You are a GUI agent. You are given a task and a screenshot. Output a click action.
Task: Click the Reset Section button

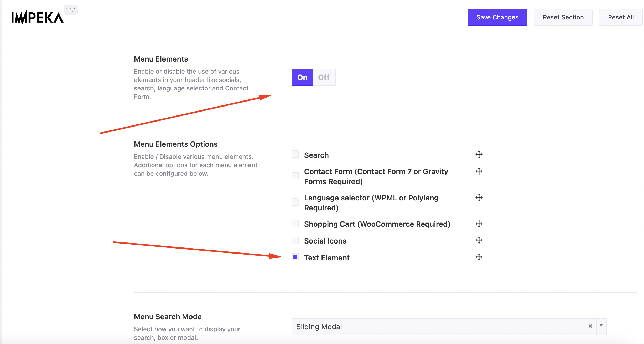pyautogui.click(x=563, y=17)
